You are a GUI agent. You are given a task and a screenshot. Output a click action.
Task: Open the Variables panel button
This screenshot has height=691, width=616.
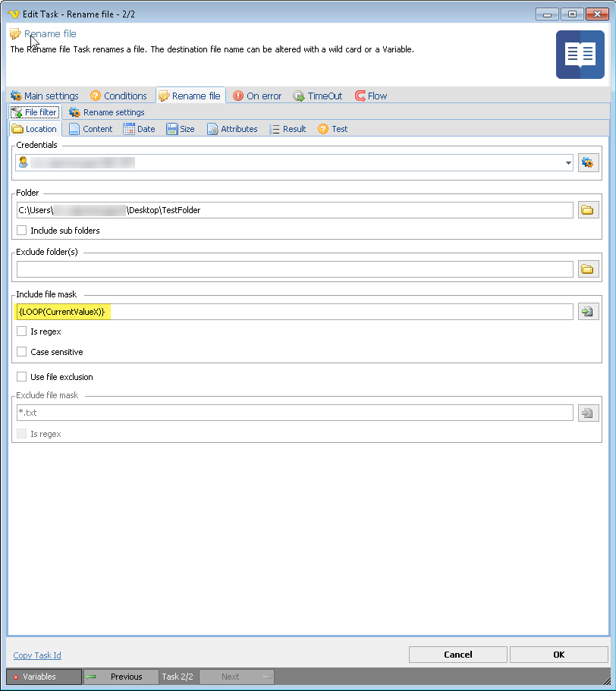point(43,677)
